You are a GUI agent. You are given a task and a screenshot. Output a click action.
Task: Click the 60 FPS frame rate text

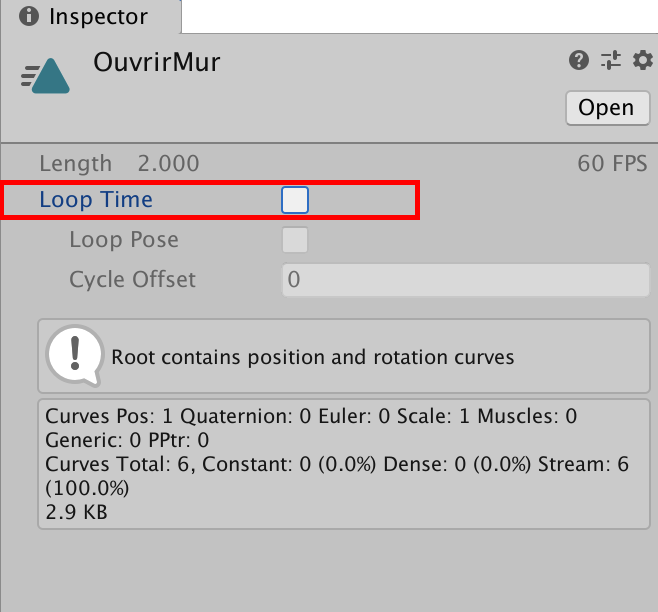coord(612,164)
